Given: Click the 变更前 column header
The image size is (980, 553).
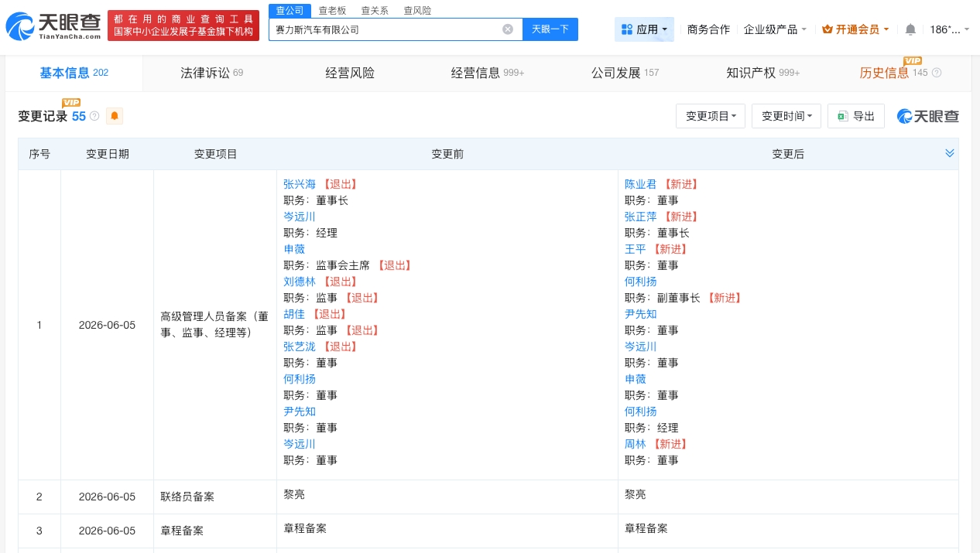Looking at the screenshot, I should (447, 154).
